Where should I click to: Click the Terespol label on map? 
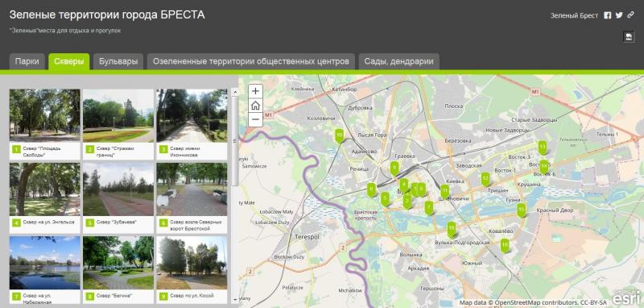tap(307, 237)
